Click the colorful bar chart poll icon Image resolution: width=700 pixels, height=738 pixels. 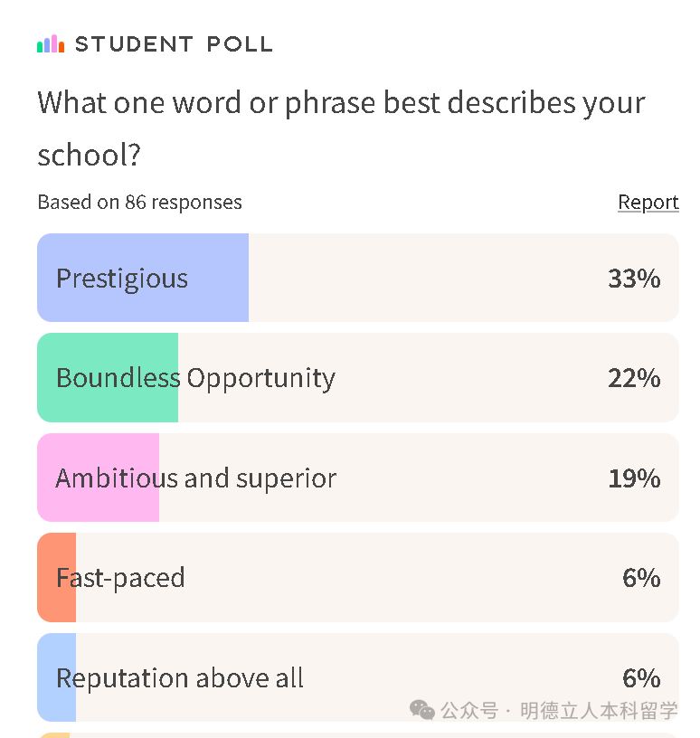pyautogui.click(x=51, y=43)
